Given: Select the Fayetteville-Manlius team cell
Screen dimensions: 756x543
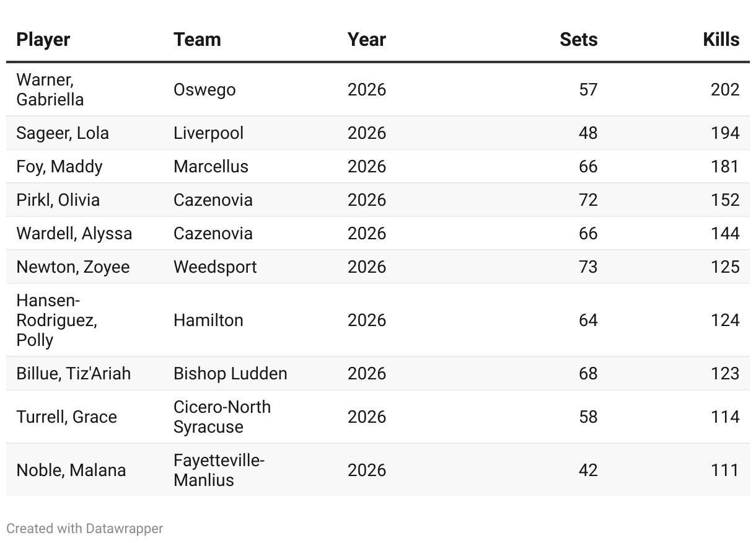Looking at the screenshot, I should (x=219, y=470).
